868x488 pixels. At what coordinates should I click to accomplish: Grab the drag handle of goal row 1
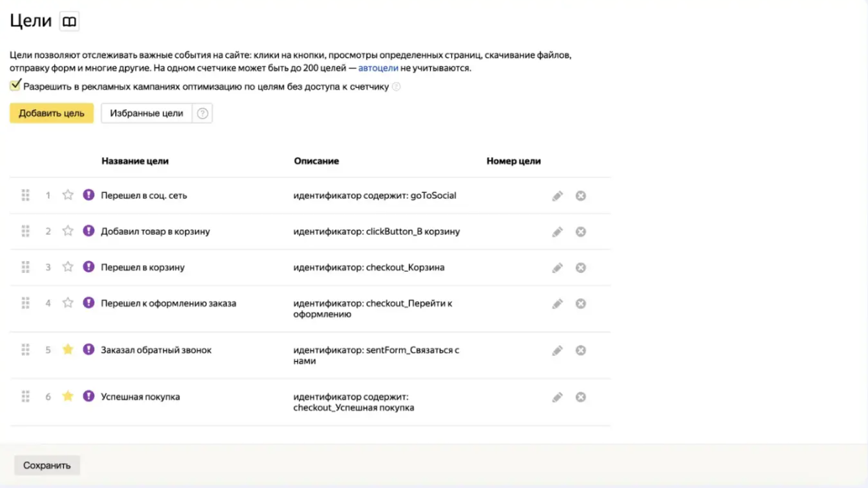pyautogui.click(x=26, y=195)
